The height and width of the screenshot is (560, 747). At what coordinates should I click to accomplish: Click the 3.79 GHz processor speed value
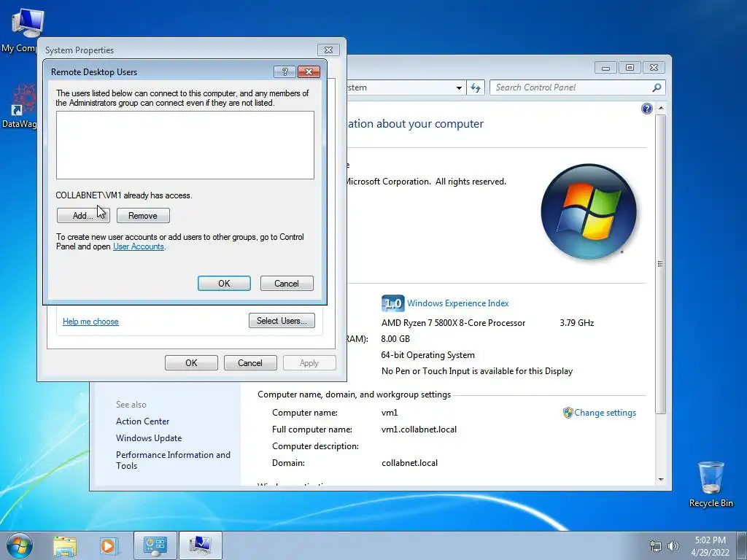click(x=576, y=323)
